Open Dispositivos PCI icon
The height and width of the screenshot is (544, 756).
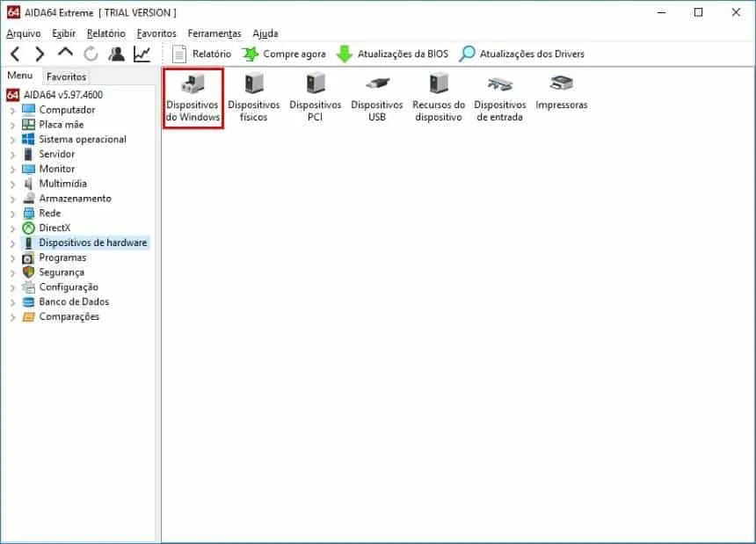(x=316, y=98)
